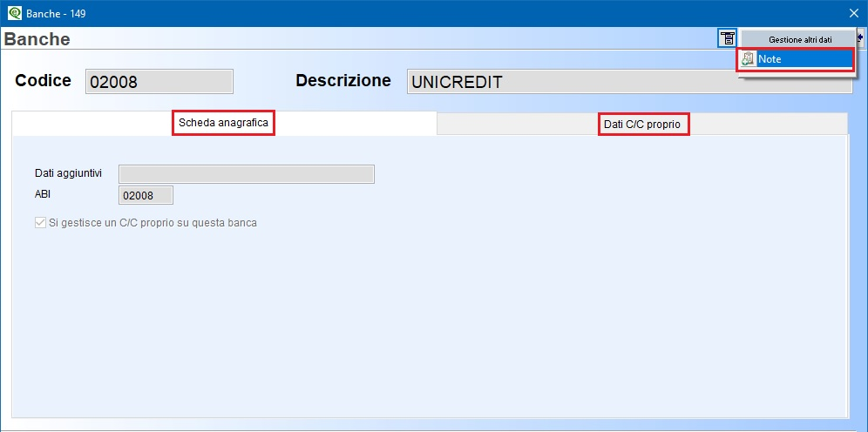Click the ABI label

pos(43,194)
